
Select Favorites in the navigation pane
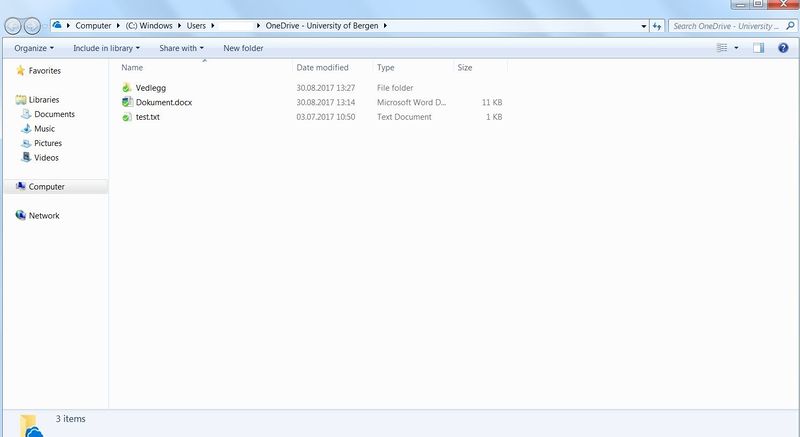[44, 71]
